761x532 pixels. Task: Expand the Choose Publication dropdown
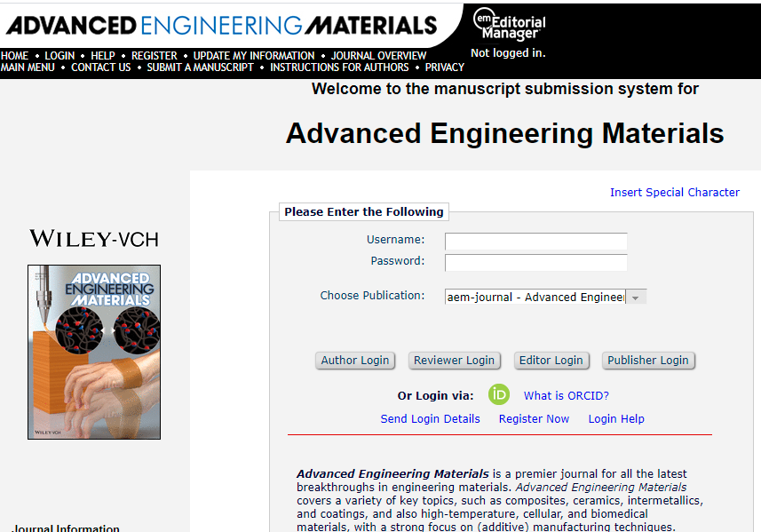[x=636, y=298]
